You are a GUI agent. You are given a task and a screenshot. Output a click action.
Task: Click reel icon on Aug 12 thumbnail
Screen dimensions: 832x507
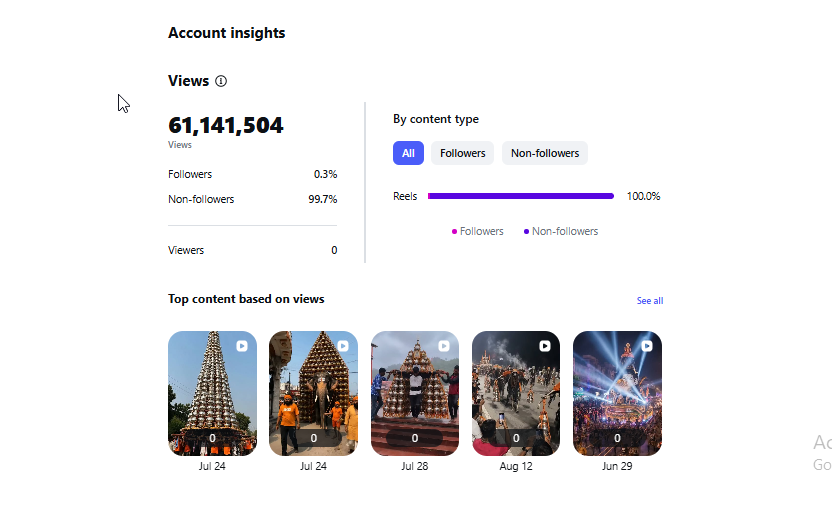[545, 346]
